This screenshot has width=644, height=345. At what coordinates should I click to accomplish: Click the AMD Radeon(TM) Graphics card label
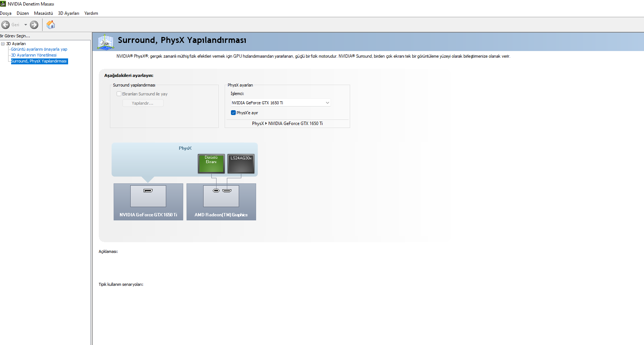point(221,215)
